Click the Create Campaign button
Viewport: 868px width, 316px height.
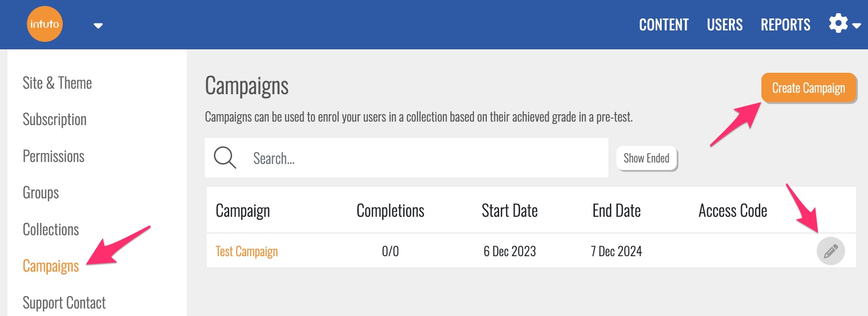808,88
